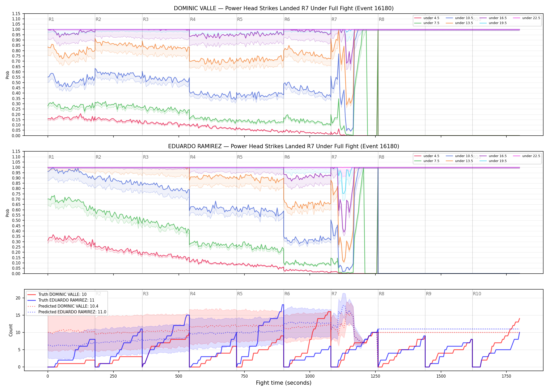The image size is (549, 392).
Task: Click the x-axis tick label 1250
Action: pos(375,376)
